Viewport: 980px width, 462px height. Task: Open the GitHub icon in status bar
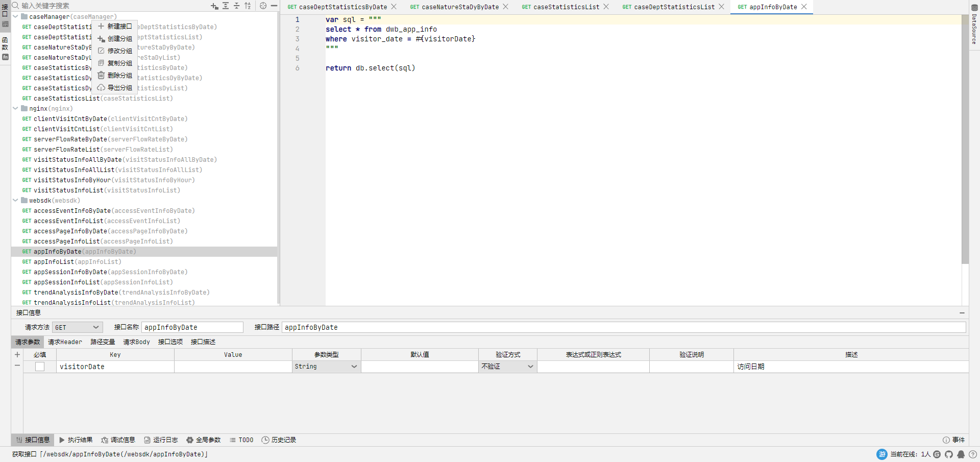(x=949, y=454)
